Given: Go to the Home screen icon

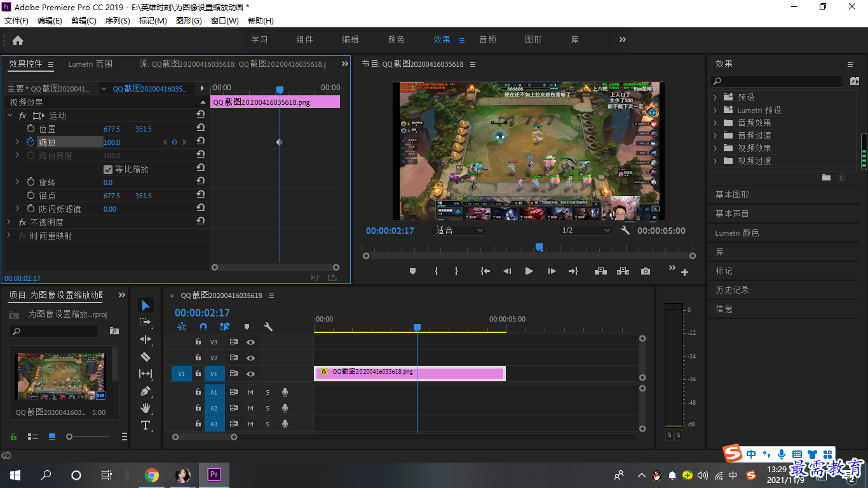Looking at the screenshot, I should click(x=18, y=40).
